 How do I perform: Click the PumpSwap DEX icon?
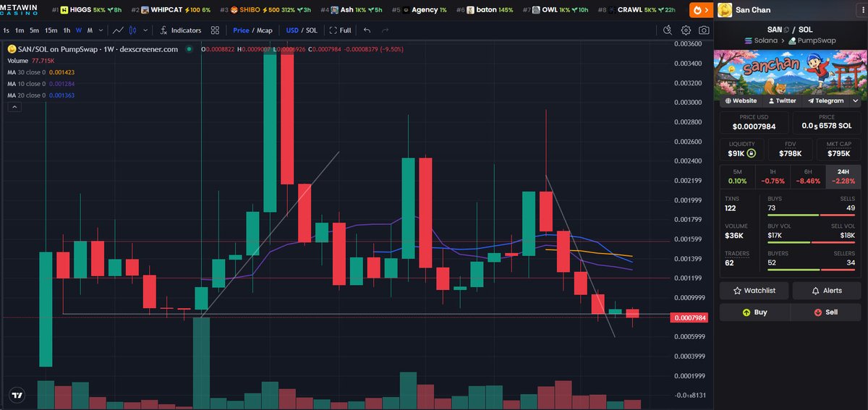(792, 40)
